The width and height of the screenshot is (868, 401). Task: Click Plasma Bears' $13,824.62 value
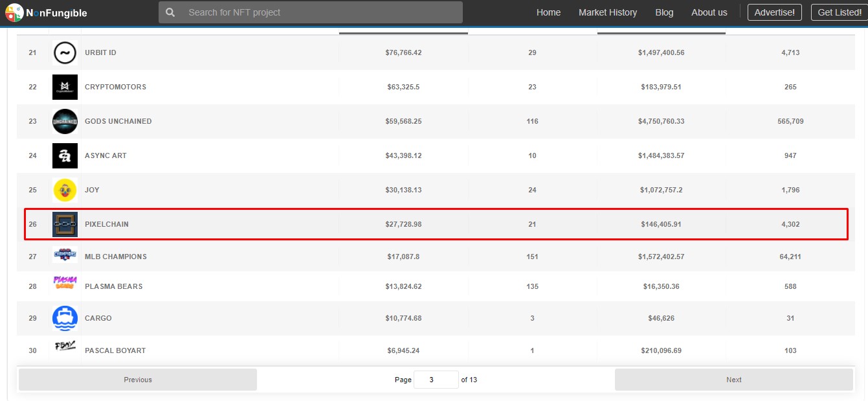[x=403, y=286]
